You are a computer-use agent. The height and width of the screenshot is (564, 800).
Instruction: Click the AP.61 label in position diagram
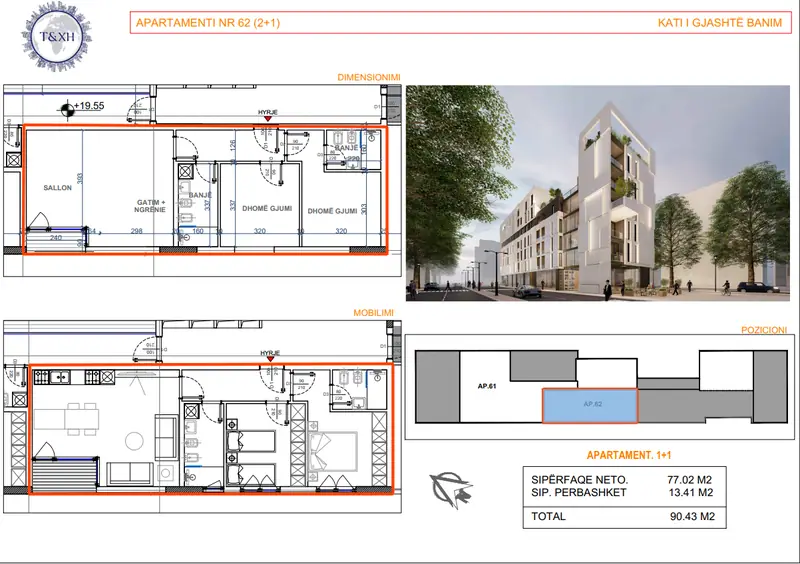[487, 386]
